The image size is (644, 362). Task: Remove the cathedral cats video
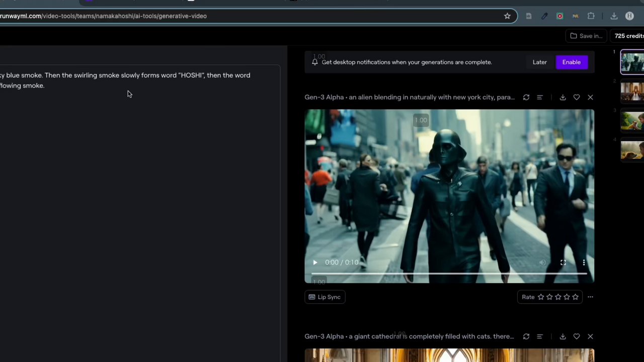coord(590,336)
